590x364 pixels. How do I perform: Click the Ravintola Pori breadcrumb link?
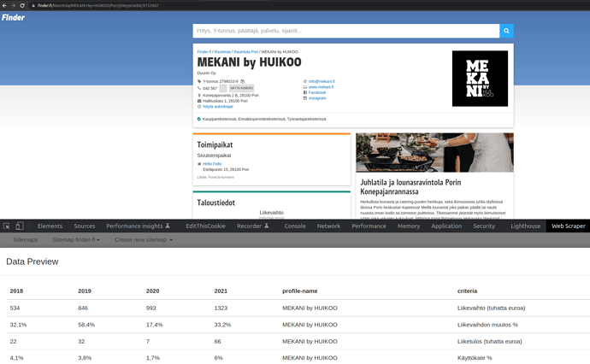[246, 52]
